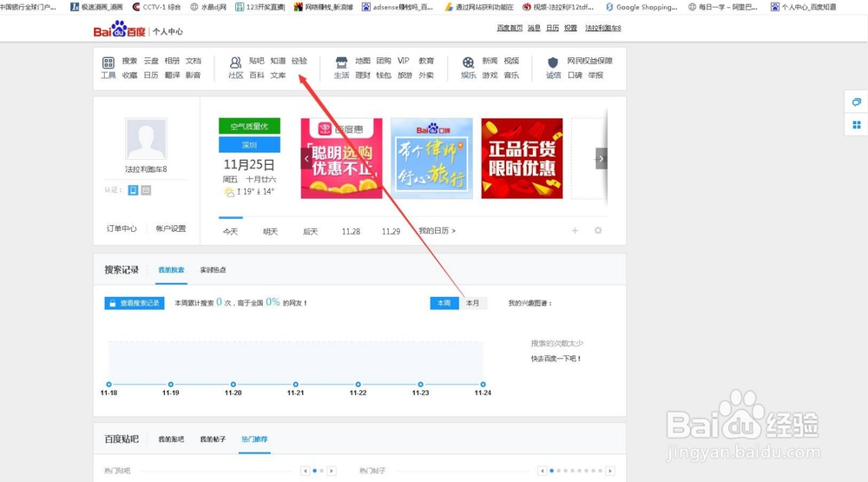Click 空气质量优 green badge

tap(249, 126)
